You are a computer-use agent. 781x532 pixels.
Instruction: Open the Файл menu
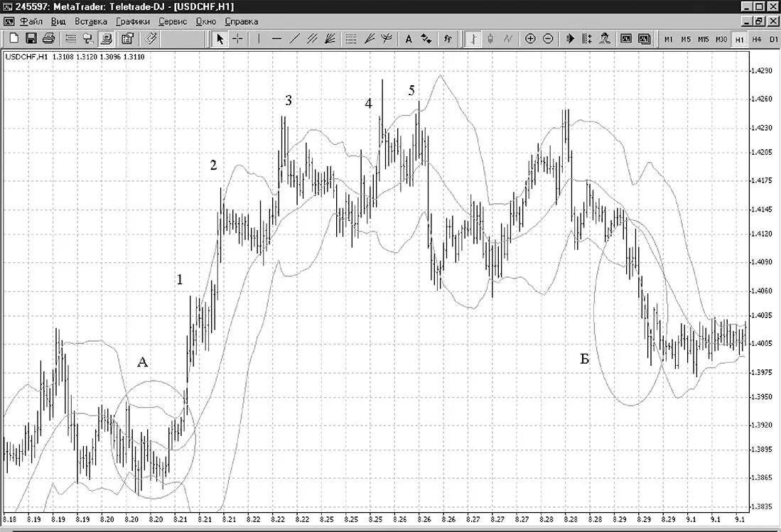tap(31, 21)
